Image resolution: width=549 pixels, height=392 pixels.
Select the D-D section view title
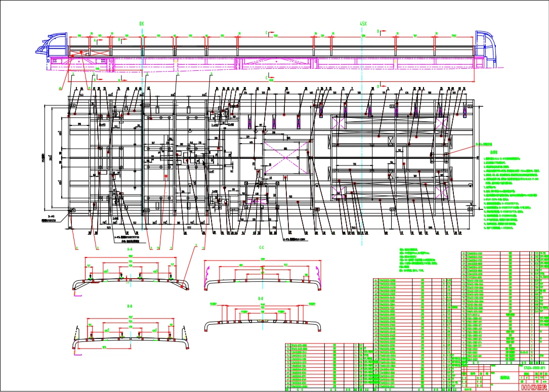pyautogui.click(x=261, y=298)
